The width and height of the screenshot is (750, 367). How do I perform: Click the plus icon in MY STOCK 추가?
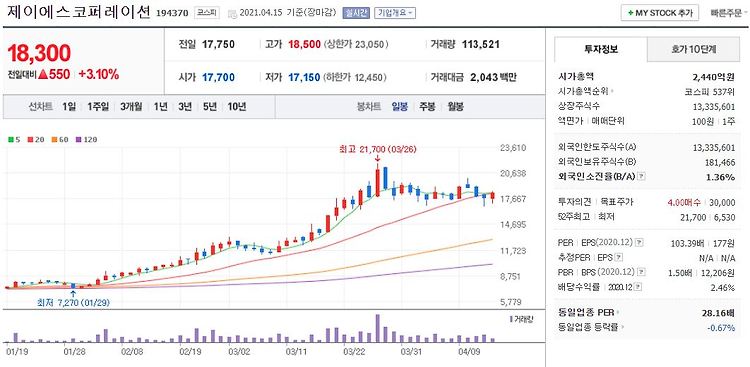[x=631, y=13]
